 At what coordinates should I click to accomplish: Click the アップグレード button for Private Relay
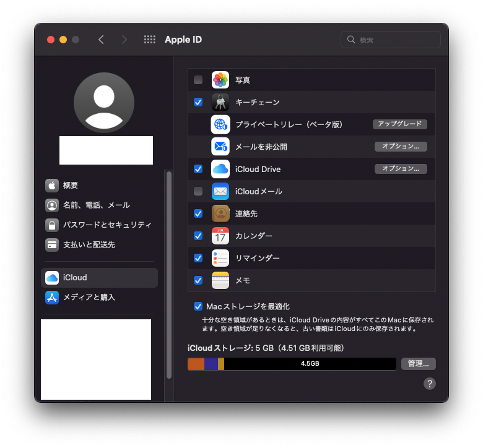click(x=400, y=124)
